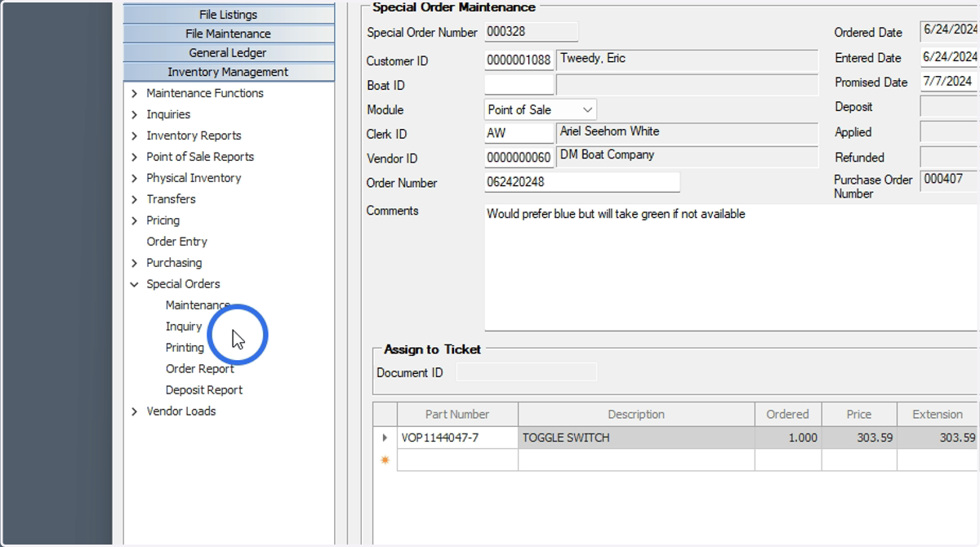Click the Entered Date field
This screenshot has width=980, height=547.
950,57
